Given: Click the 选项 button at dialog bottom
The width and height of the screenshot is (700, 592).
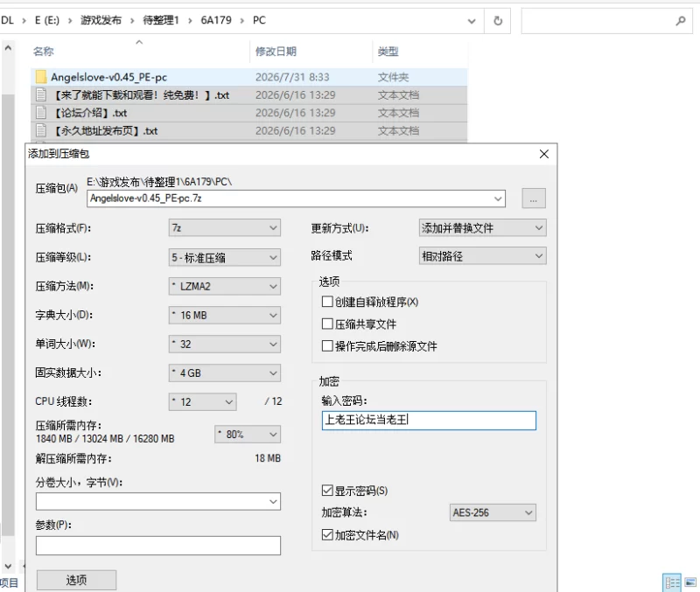Looking at the screenshot, I should tap(76, 580).
